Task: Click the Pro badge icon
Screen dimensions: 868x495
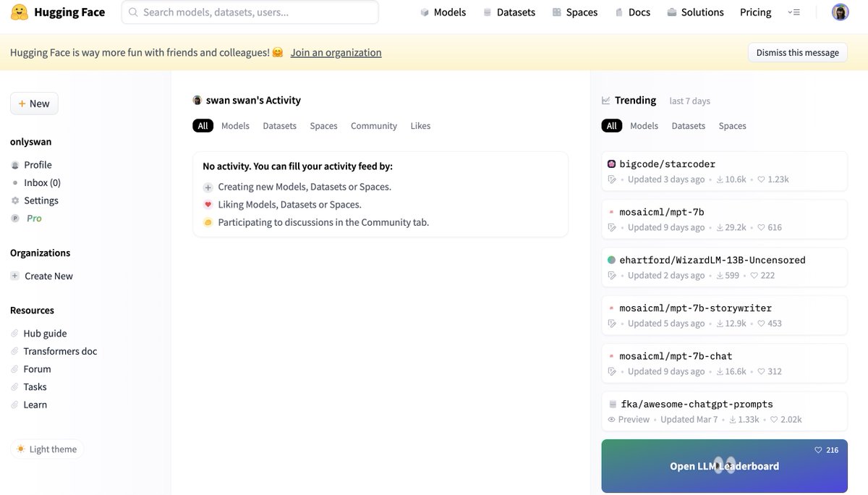Action: coord(15,219)
